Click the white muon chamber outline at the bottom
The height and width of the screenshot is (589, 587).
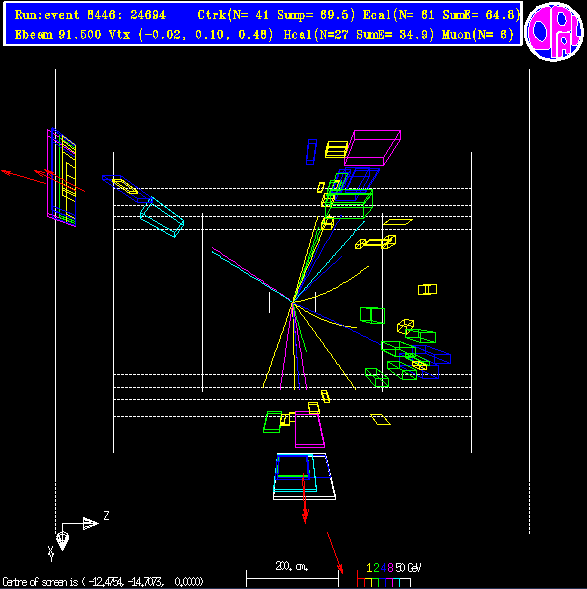(304, 477)
